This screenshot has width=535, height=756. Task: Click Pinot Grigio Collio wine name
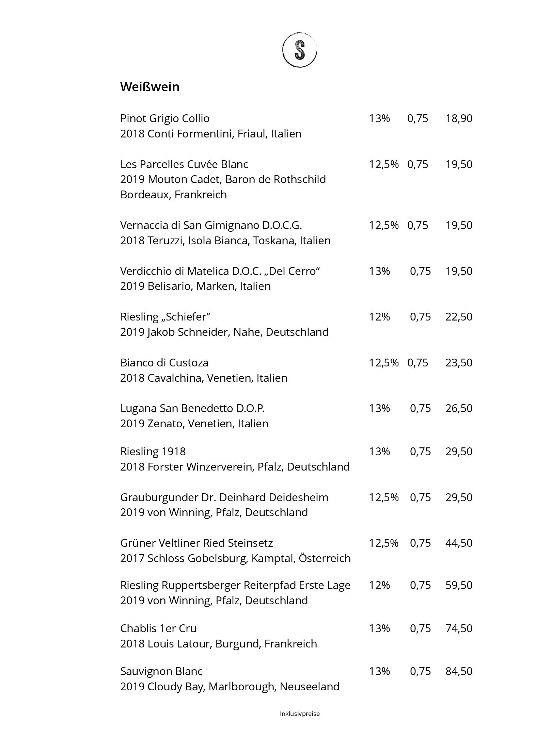click(165, 118)
